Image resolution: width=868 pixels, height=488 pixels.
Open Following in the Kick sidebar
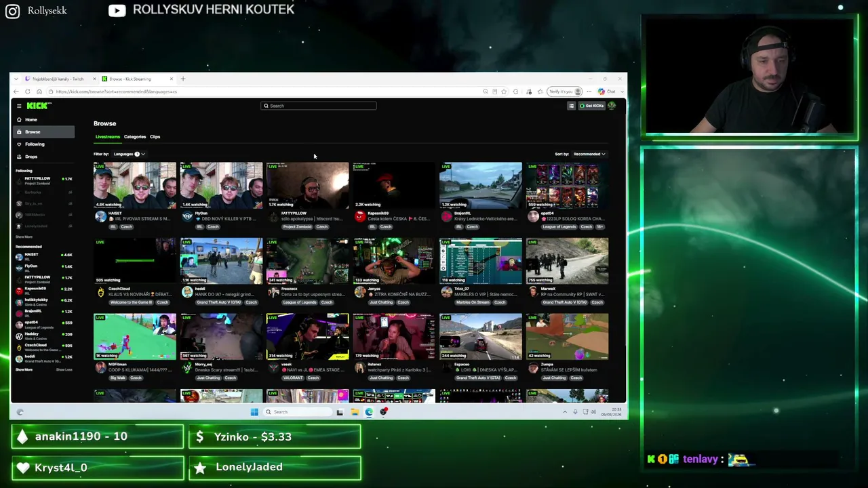[42, 144]
